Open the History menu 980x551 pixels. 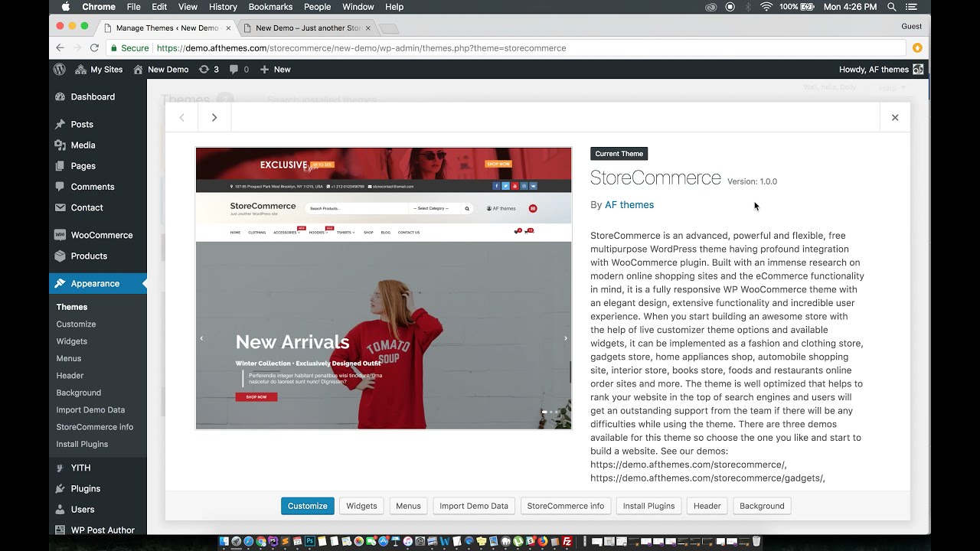(x=223, y=7)
